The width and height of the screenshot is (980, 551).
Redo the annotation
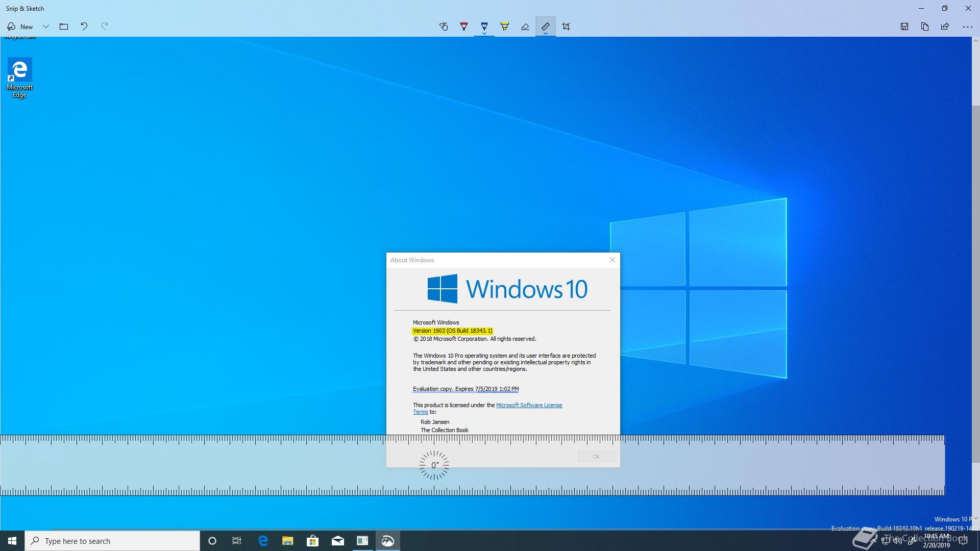pos(105,27)
